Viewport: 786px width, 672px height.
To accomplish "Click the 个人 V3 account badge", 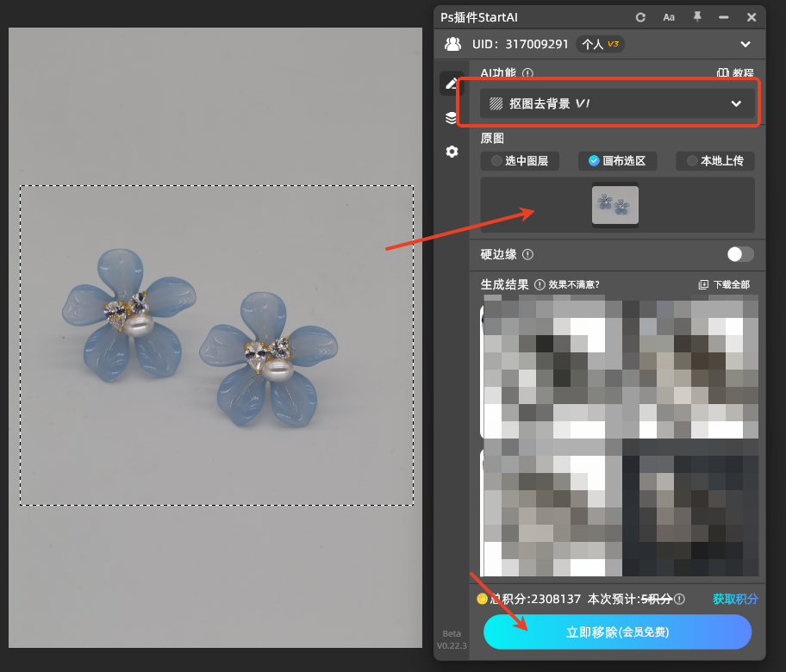I will point(600,44).
